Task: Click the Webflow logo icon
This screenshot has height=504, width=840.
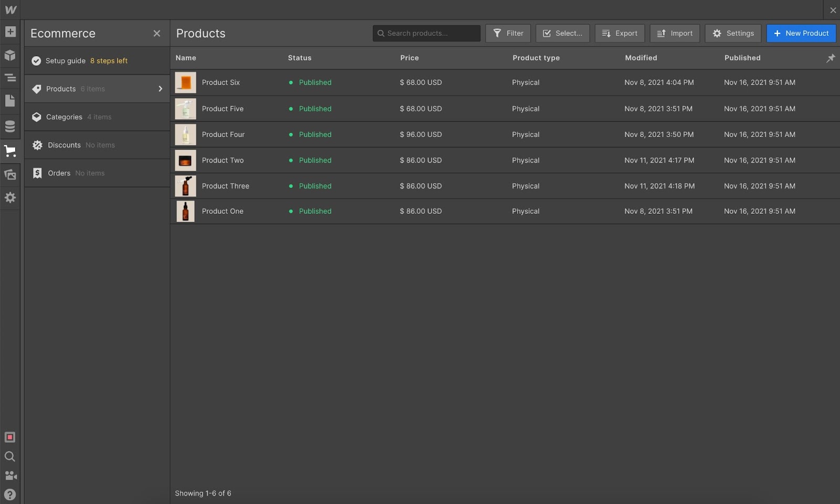Action: (10, 10)
